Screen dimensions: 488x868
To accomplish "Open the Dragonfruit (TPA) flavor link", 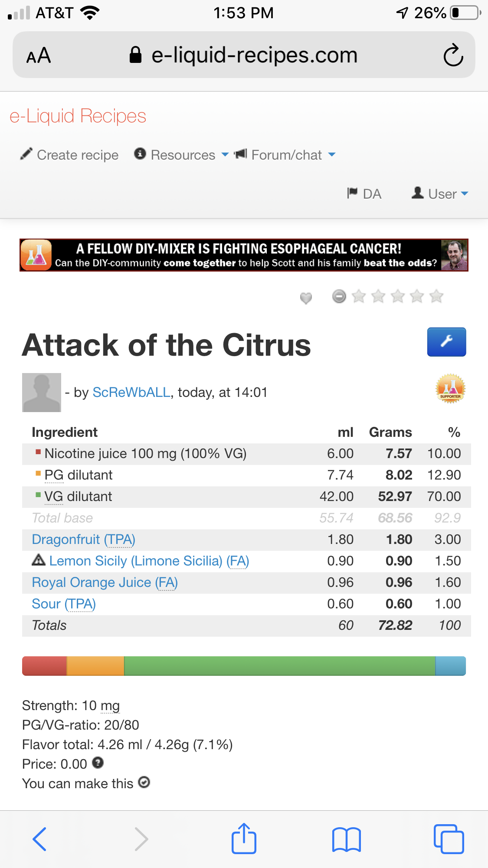I will [x=83, y=539].
